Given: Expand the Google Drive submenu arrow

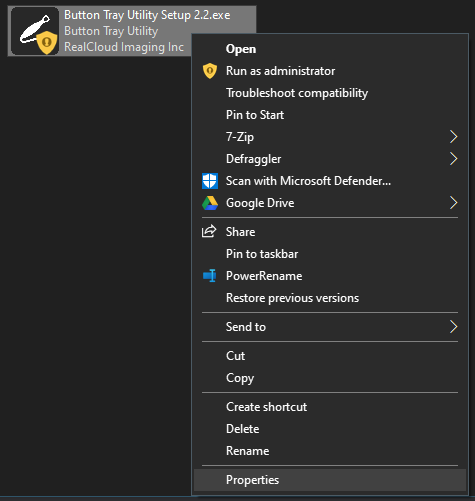Looking at the screenshot, I should click(453, 203).
